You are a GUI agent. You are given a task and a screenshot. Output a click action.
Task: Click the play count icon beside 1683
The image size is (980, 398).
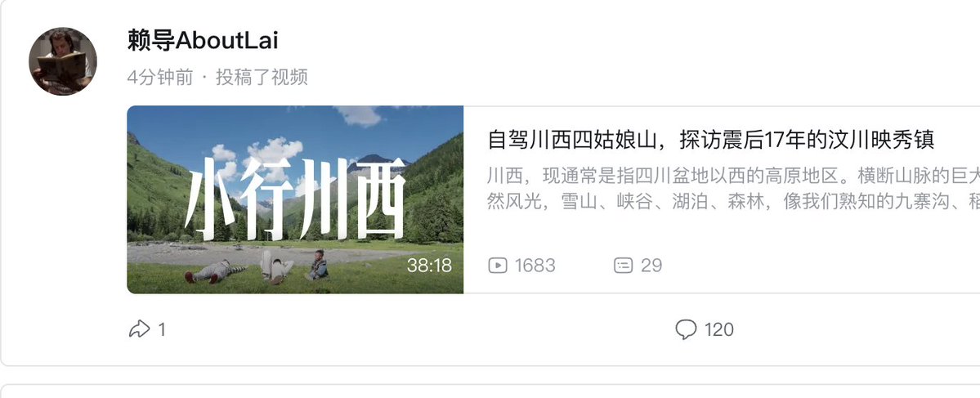[498, 266]
